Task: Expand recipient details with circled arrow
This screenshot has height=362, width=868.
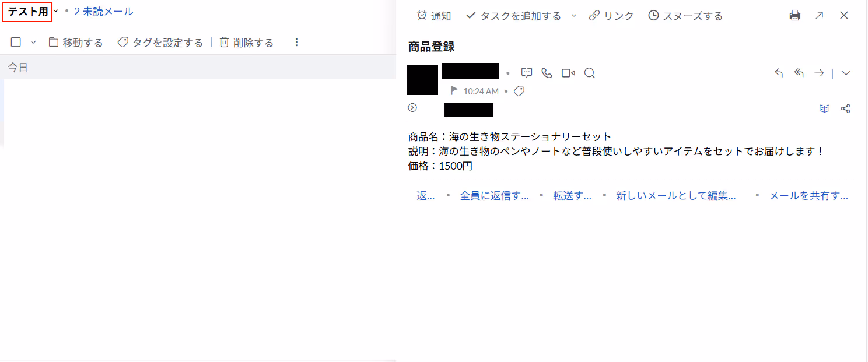Action: coord(412,107)
